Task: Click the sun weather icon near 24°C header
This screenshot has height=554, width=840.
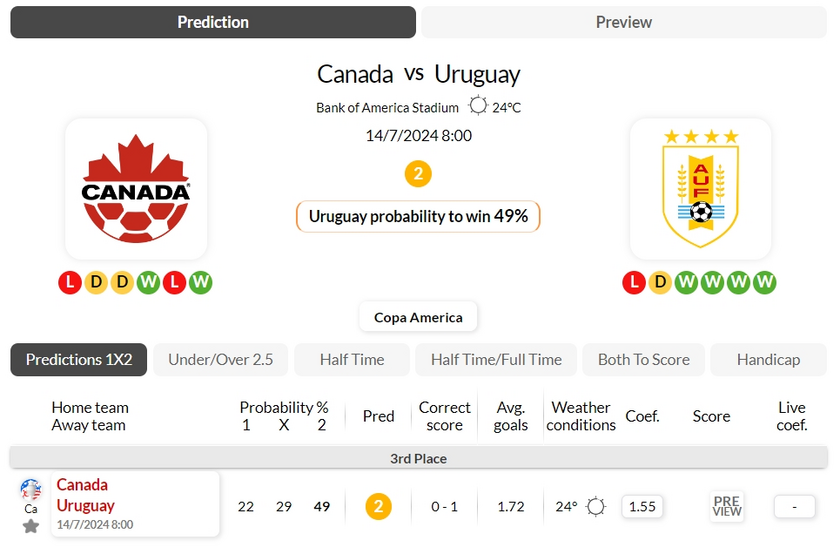Action: [478, 106]
